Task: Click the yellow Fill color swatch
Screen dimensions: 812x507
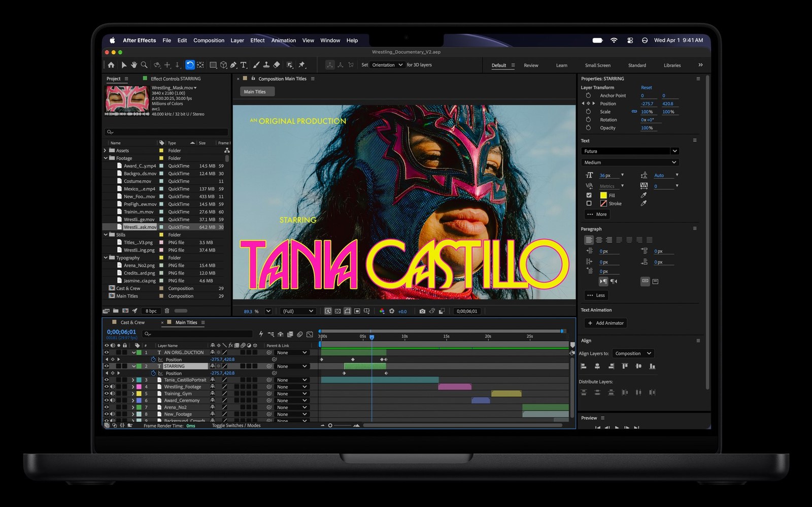Action: 603,195
